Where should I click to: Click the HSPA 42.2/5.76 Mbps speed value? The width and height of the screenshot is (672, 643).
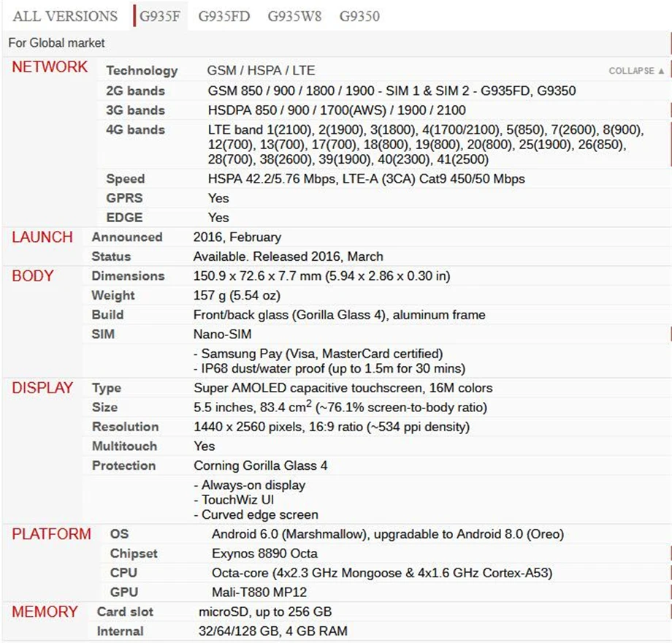(x=367, y=179)
